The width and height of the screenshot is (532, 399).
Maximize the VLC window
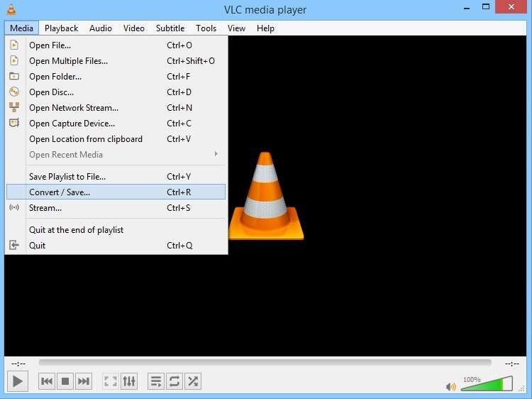pyautogui.click(x=486, y=7)
